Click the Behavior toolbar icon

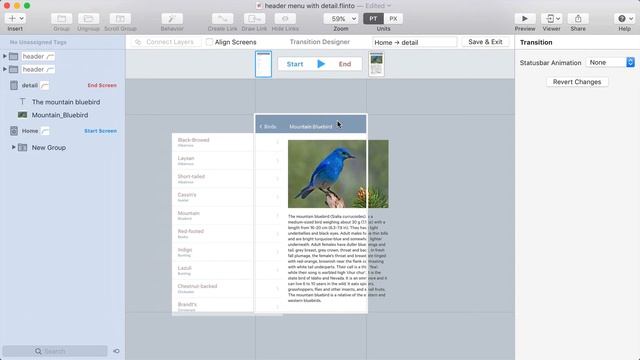pyautogui.click(x=172, y=19)
